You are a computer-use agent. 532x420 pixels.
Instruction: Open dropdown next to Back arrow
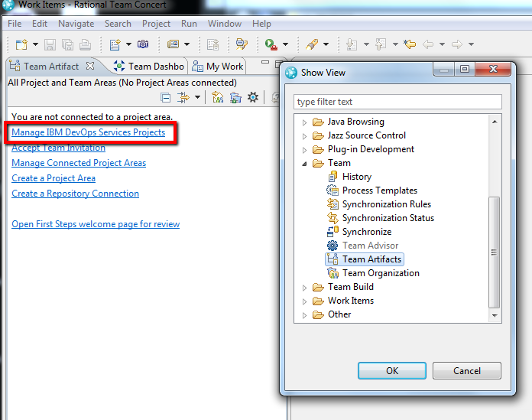coord(442,44)
